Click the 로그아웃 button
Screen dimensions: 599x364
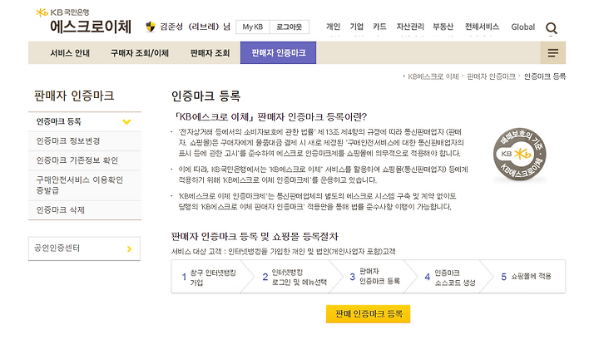point(290,27)
